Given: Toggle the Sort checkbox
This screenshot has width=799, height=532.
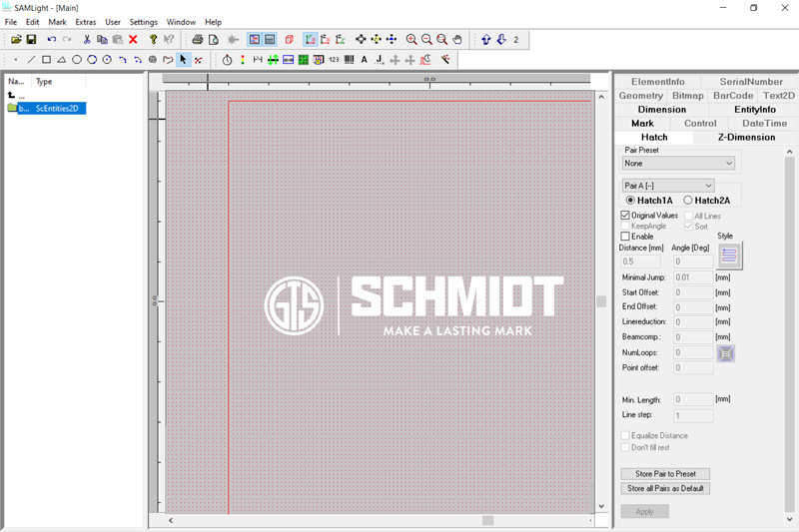Looking at the screenshot, I should pyautogui.click(x=688, y=226).
